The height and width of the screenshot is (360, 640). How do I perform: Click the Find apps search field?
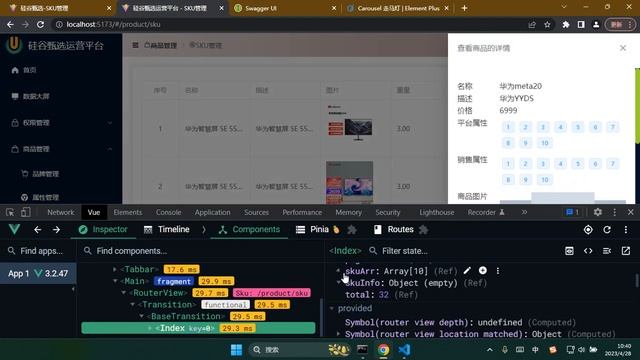(38, 251)
